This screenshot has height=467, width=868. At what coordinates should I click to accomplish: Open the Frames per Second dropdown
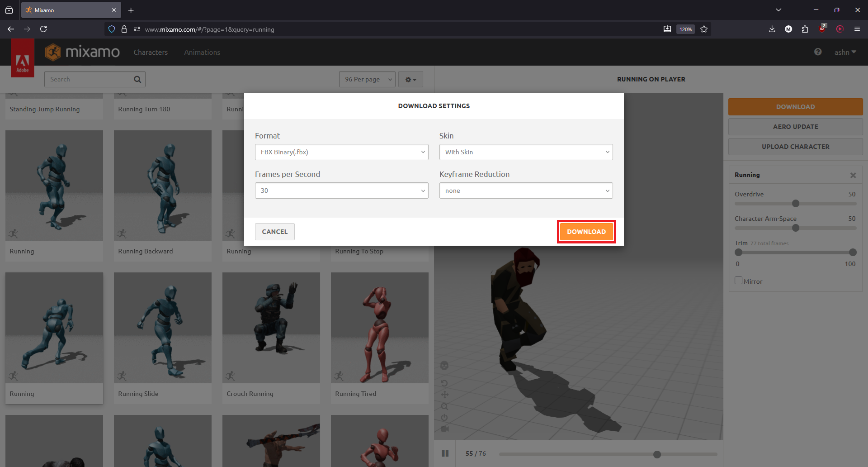(341, 191)
